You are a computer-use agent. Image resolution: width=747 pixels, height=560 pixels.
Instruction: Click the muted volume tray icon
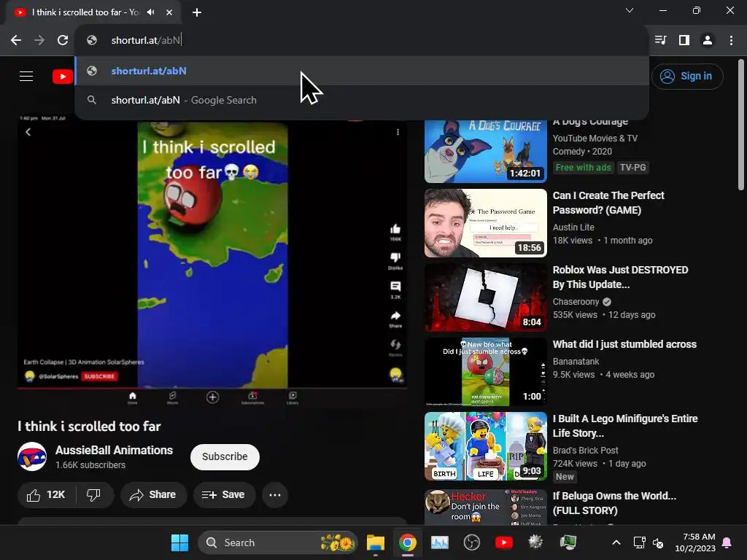pyautogui.click(x=658, y=542)
